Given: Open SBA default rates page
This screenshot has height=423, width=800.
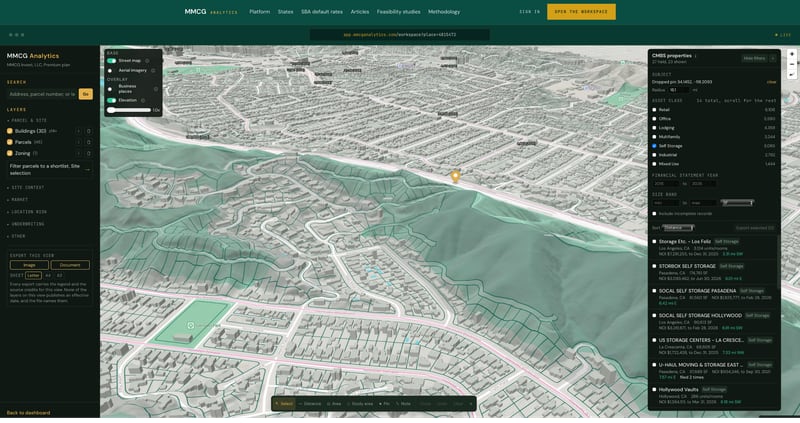Looking at the screenshot, I should tap(321, 12).
